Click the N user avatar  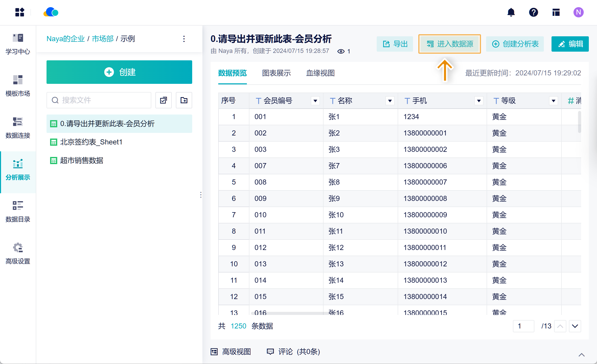click(578, 12)
